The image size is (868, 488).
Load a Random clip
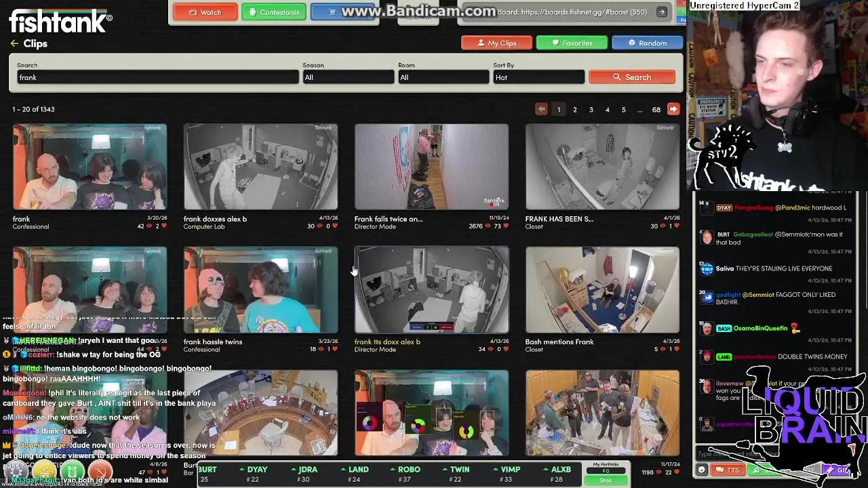647,43
